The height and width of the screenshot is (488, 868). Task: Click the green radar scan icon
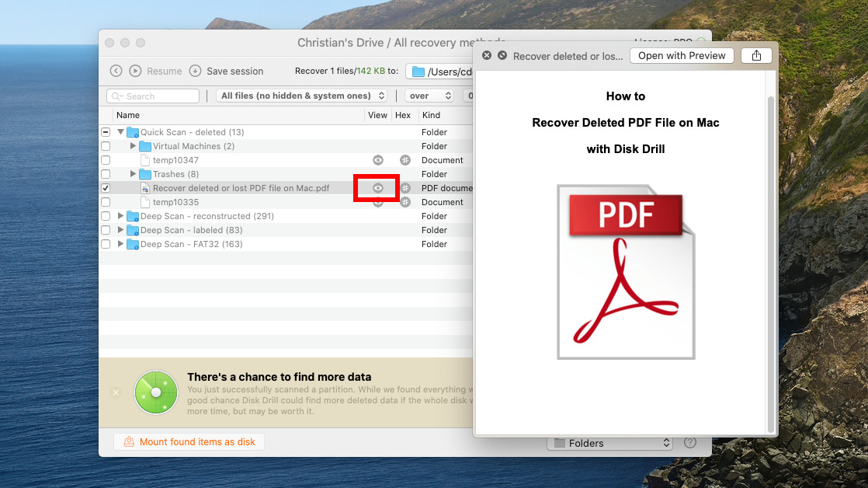155,392
